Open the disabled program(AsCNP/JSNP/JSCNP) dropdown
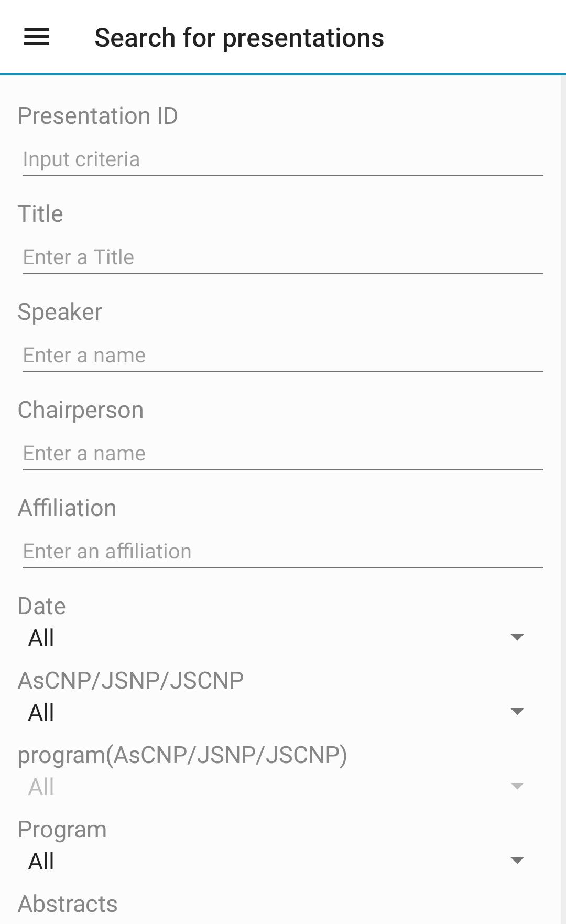This screenshot has width=566, height=924. tap(273, 787)
